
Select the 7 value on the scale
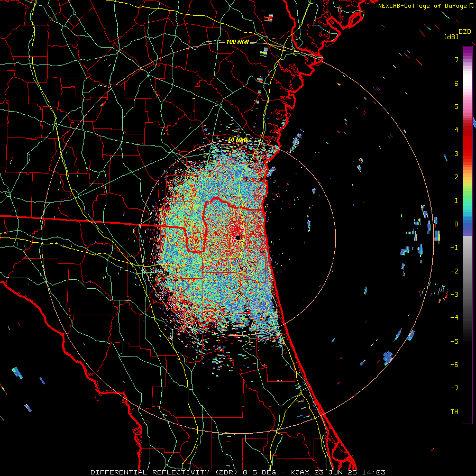[456, 59]
